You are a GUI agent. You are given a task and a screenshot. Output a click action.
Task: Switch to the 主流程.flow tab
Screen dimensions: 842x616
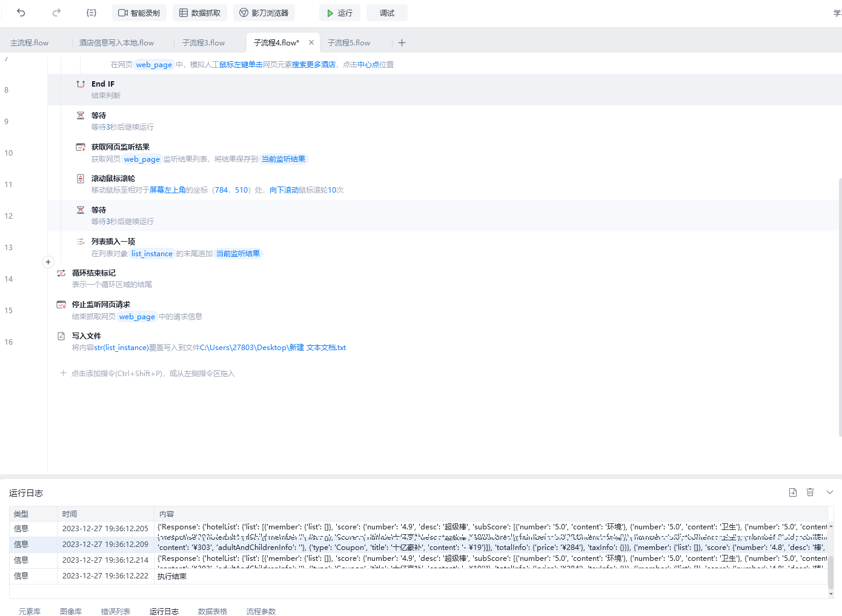[x=30, y=43]
